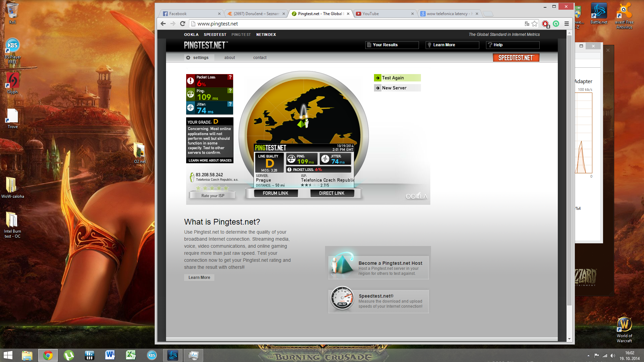644x362 pixels.
Task: Open NETINDEX top navigation link
Action: (266, 35)
